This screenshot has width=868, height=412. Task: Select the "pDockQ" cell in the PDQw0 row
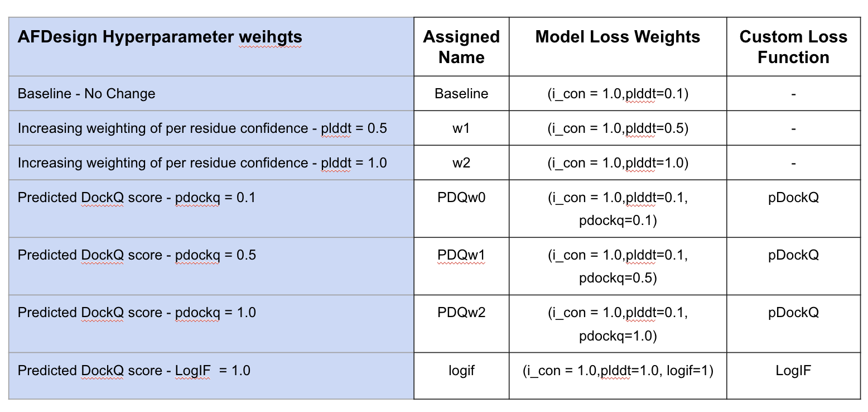[x=793, y=197]
